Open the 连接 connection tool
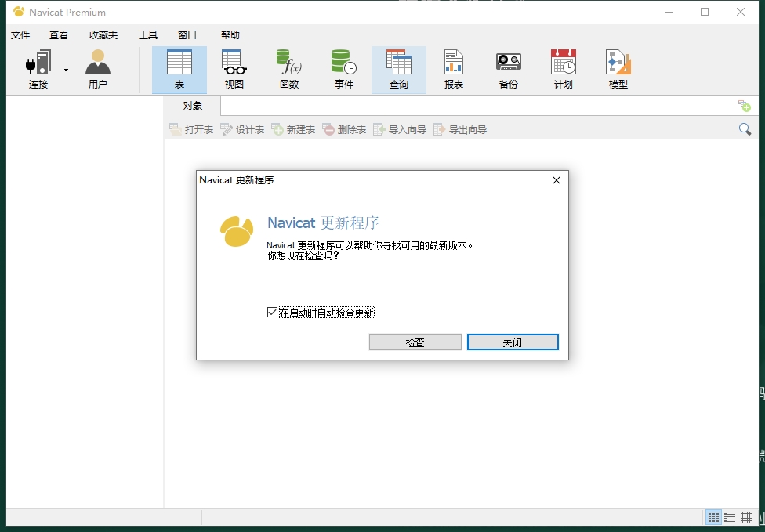 pos(38,69)
